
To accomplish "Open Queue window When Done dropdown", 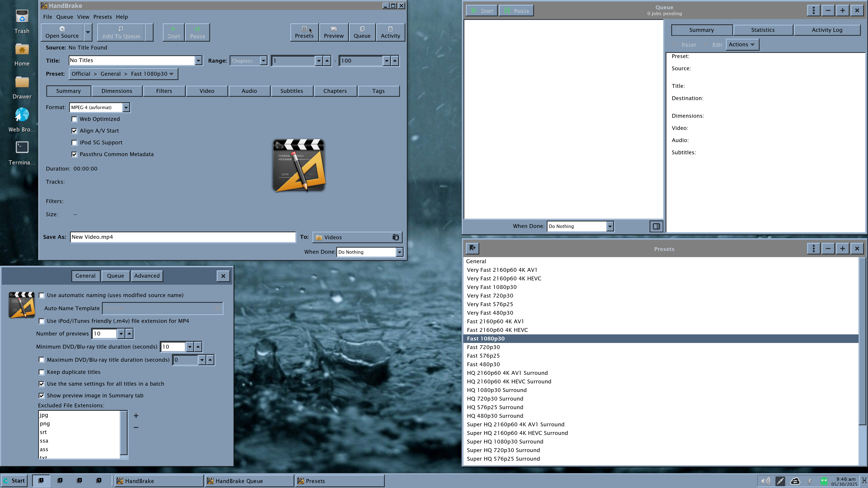I will tap(580, 226).
